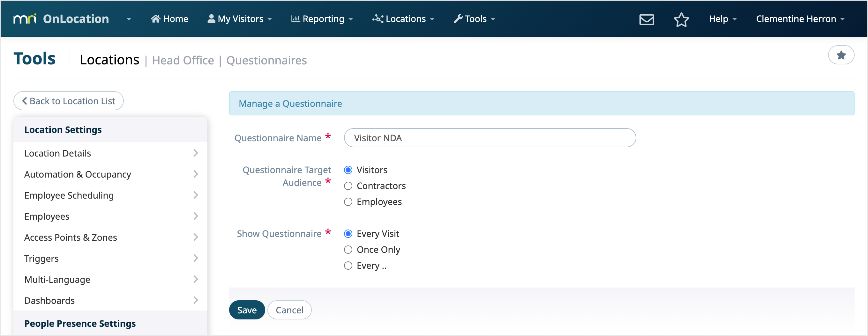The height and width of the screenshot is (336, 868).
Task: Click Locations breadcrumb heading
Action: click(x=109, y=60)
